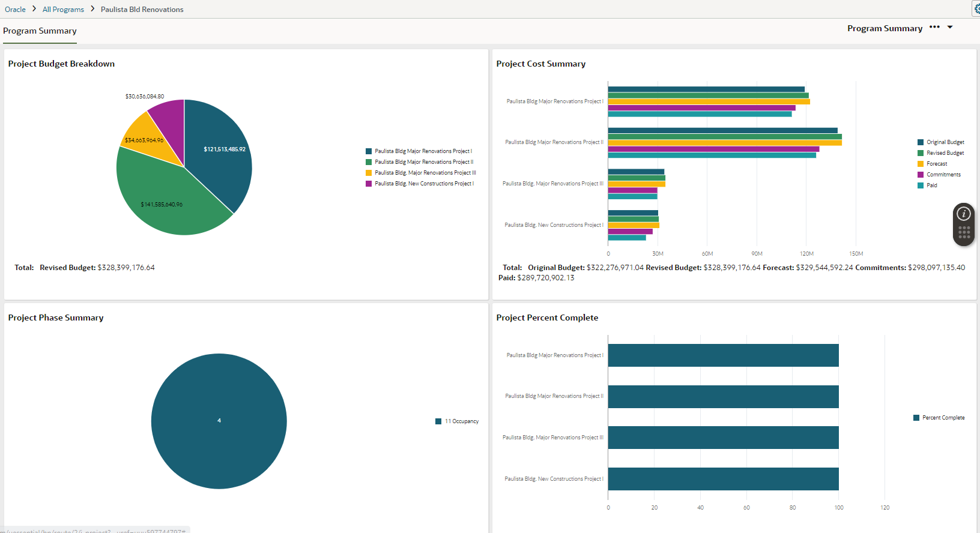
Task: Click Project Budget Breakdown heading
Action: pos(61,64)
